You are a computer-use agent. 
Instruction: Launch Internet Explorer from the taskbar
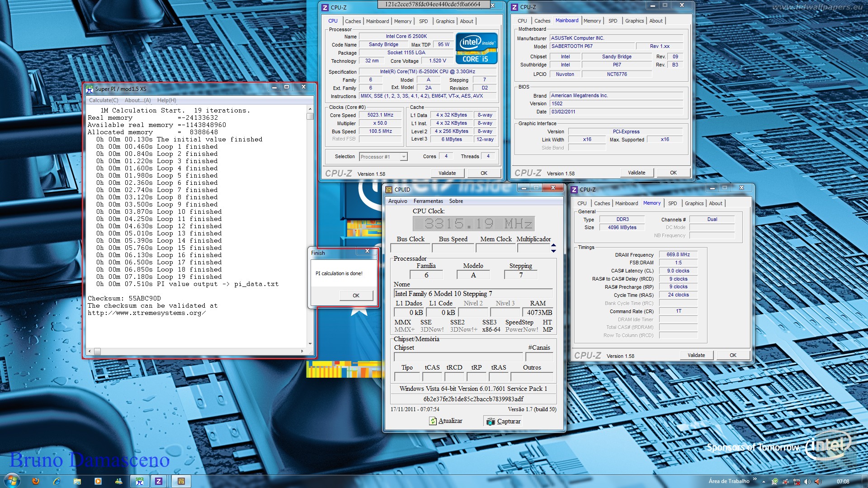(x=57, y=481)
